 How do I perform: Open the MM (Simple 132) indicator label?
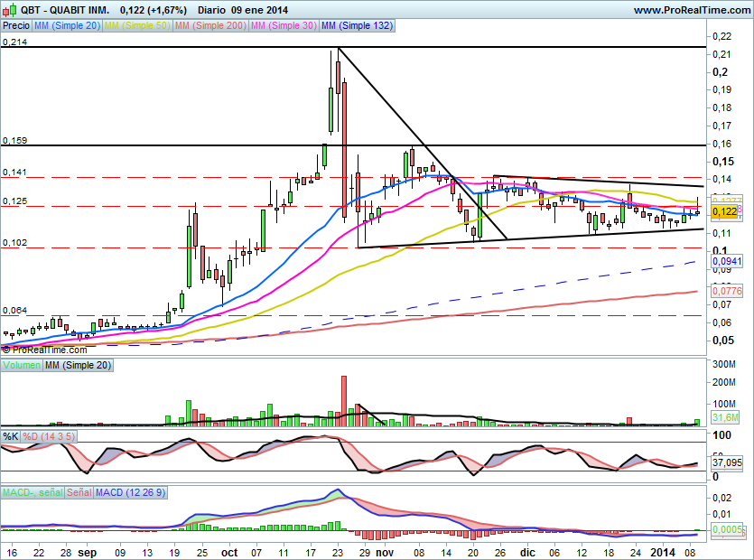pyautogui.click(x=356, y=26)
